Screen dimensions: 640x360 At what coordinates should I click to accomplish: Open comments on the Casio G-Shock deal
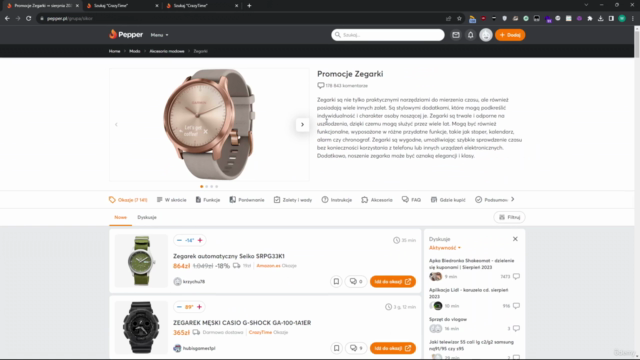tap(356, 348)
